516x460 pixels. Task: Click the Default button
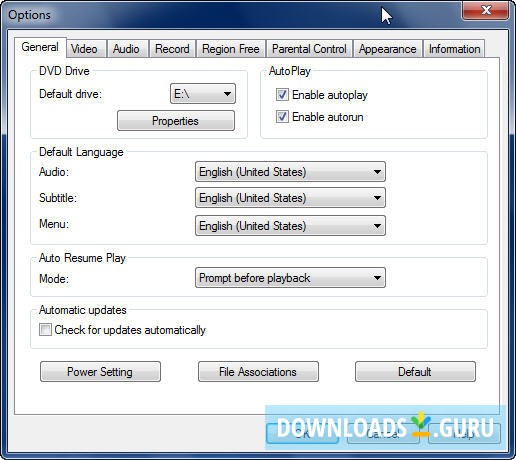coord(415,372)
